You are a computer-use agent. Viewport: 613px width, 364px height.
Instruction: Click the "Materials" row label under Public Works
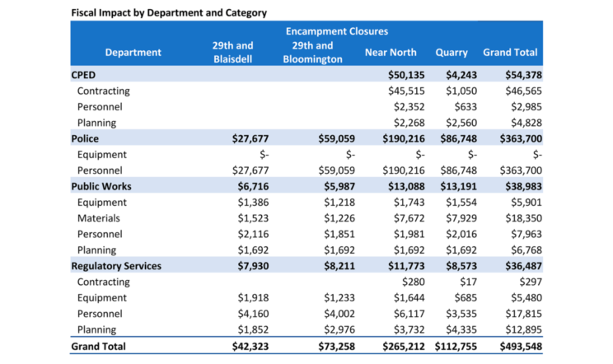pyautogui.click(x=98, y=218)
